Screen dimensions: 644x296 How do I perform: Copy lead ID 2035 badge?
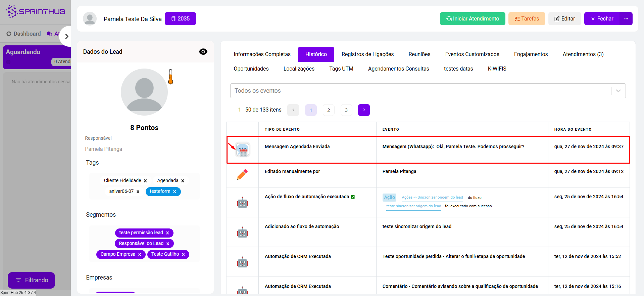click(x=180, y=19)
